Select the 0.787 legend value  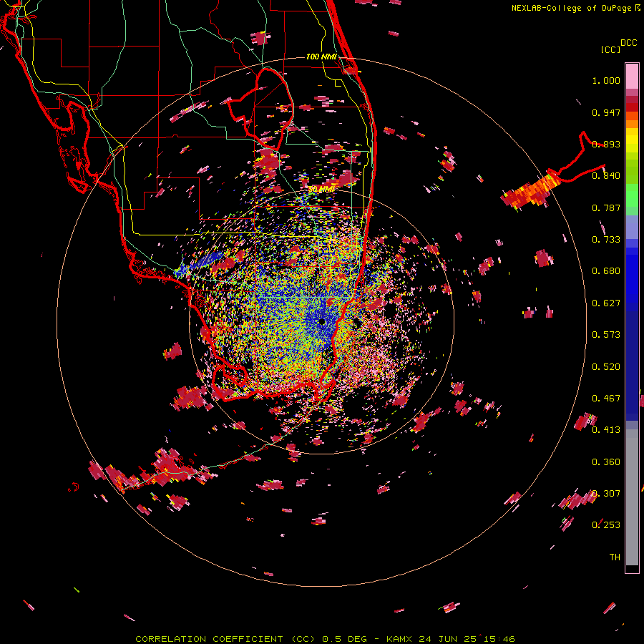tap(606, 208)
